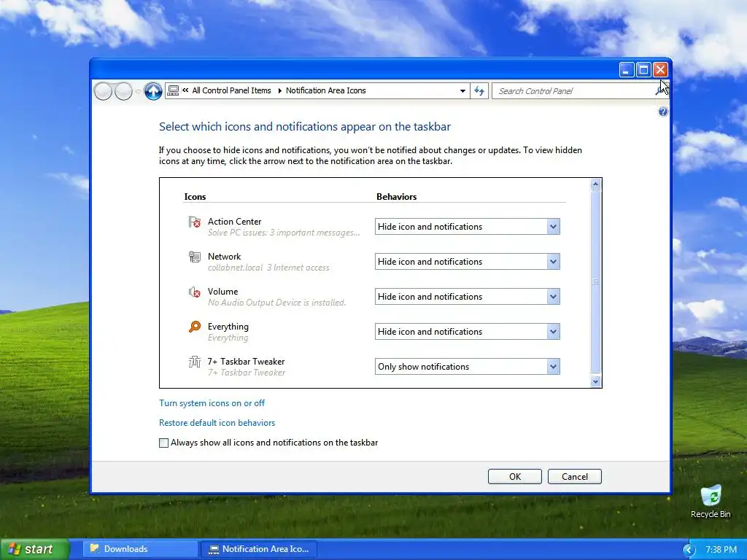The width and height of the screenshot is (747, 560).
Task: Click the icons list scrollbar thumb
Action: [595, 281]
